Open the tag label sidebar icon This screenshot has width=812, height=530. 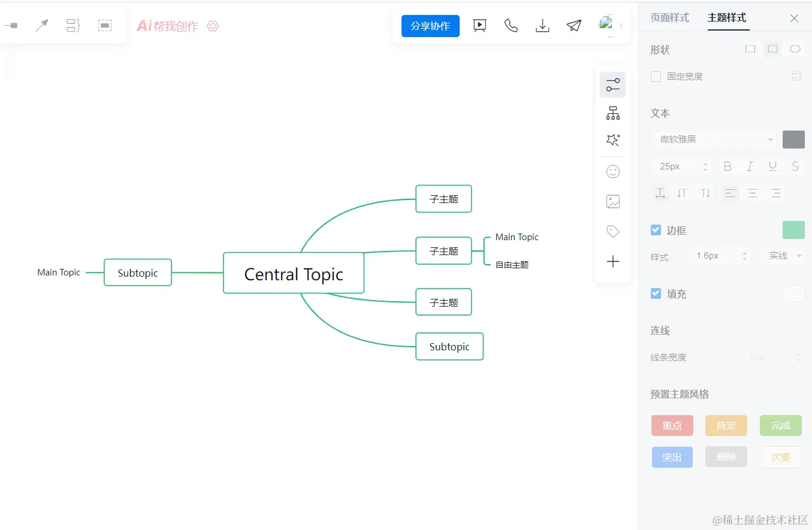coord(612,231)
